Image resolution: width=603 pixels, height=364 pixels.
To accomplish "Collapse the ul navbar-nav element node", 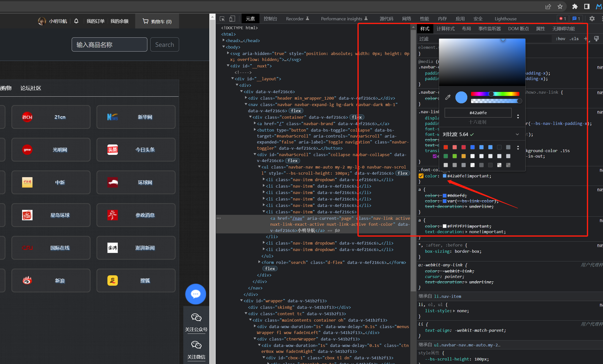I will [x=259, y=167].
